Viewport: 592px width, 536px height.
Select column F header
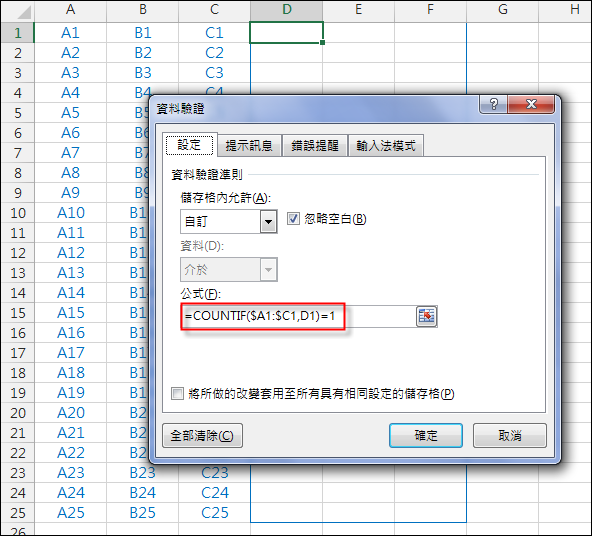(x=430, y=10)
